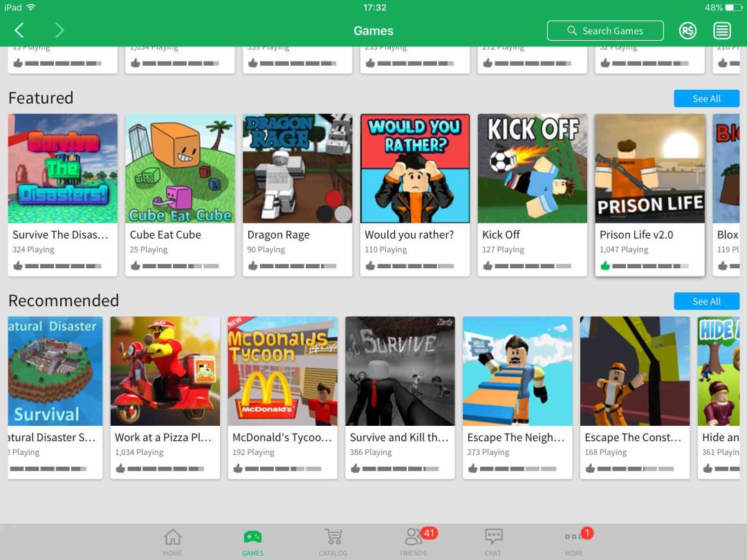Click the battery icon in the status bar
747x560 pixels.
(734, 7)
